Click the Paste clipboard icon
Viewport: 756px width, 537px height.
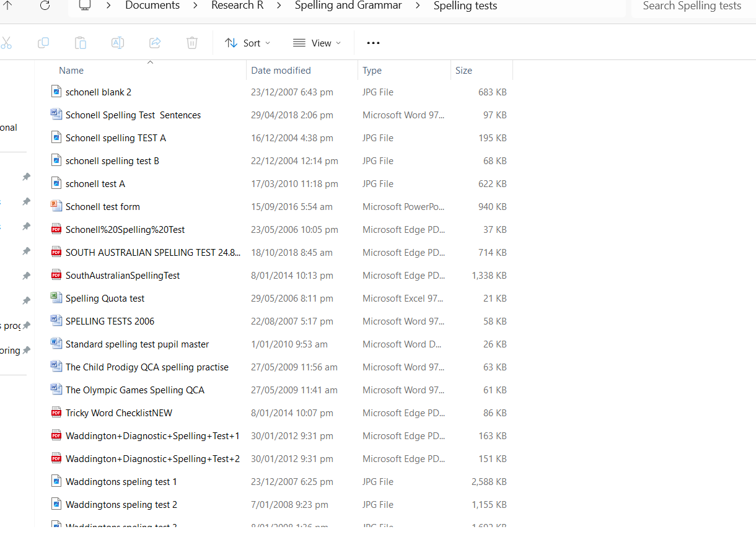click(x=81, y=43)
